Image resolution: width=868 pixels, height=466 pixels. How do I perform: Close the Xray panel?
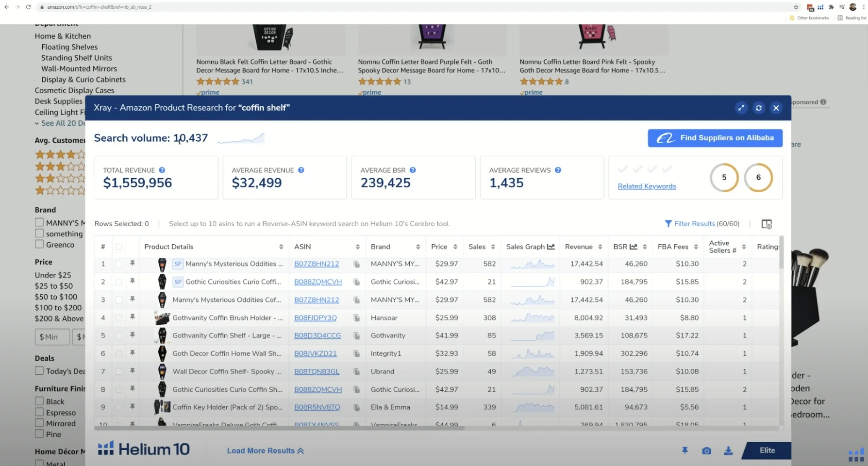pyautogui.click(x=776, y=108)
